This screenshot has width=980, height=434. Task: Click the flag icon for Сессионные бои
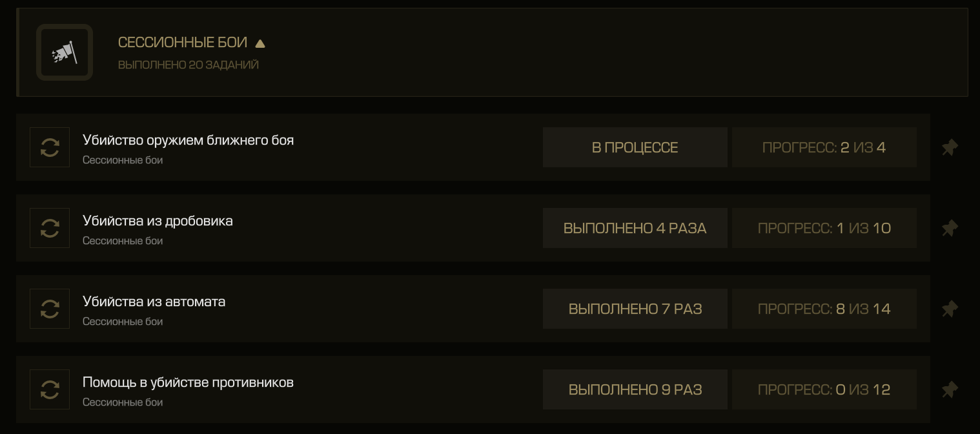65,52
